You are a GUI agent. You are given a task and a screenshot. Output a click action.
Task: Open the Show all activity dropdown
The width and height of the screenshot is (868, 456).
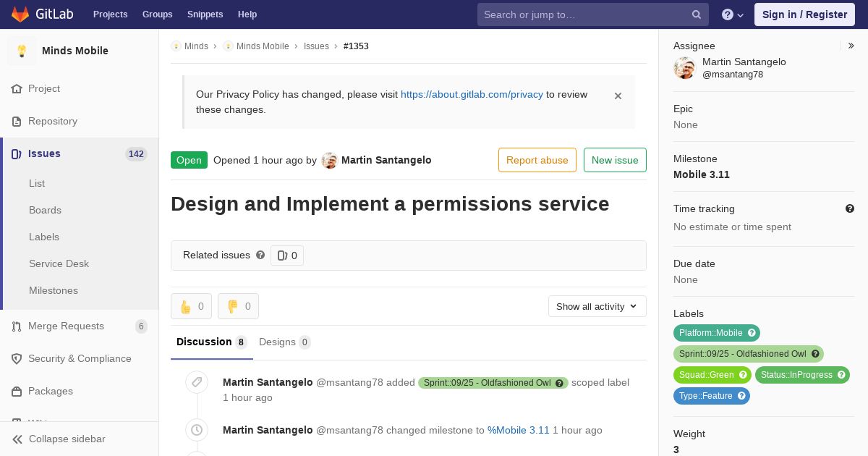(597, 306)
